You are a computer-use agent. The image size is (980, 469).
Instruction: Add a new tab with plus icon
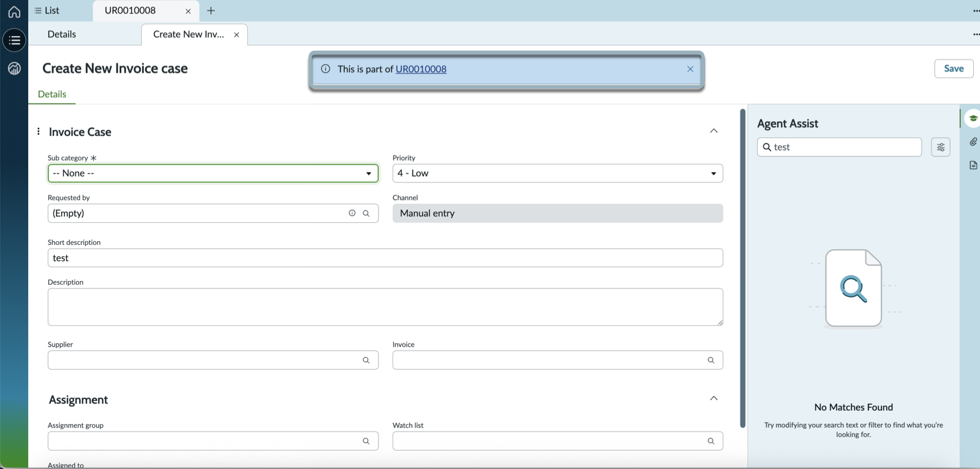[x=211, y=10]
